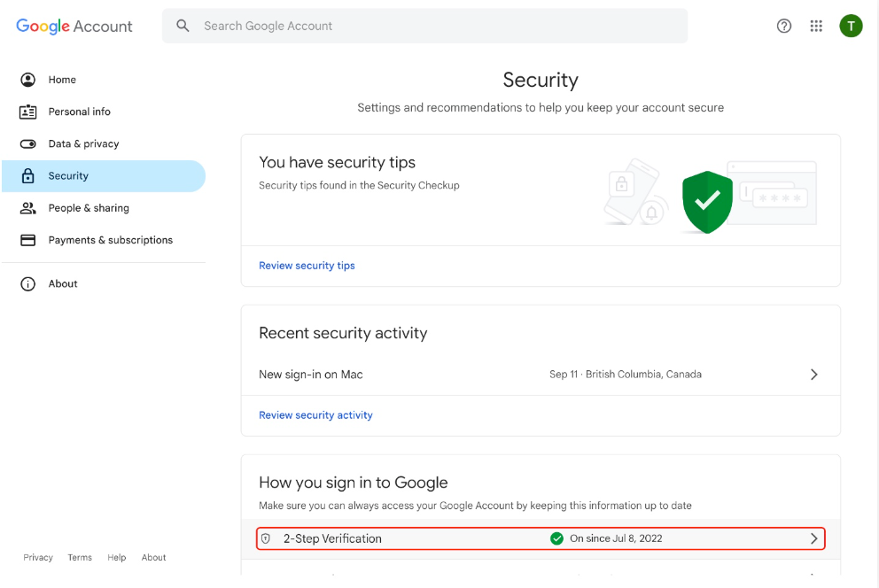
Task: Select the Security menu item
Action: [68, 176]
